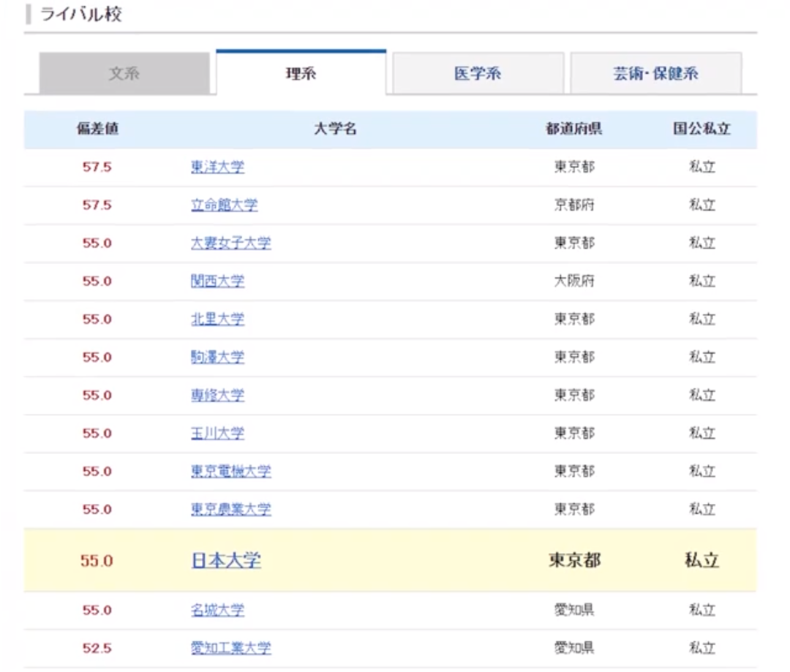Screen dimensions: 790x672
Task: Click the ライバル校 section heading
Action: 81,14
